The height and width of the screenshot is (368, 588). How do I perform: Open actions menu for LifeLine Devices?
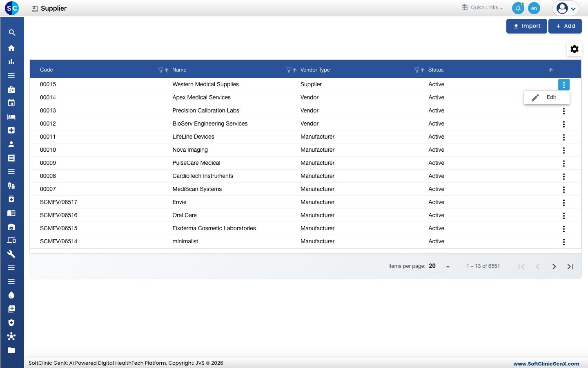coord(564,137)
